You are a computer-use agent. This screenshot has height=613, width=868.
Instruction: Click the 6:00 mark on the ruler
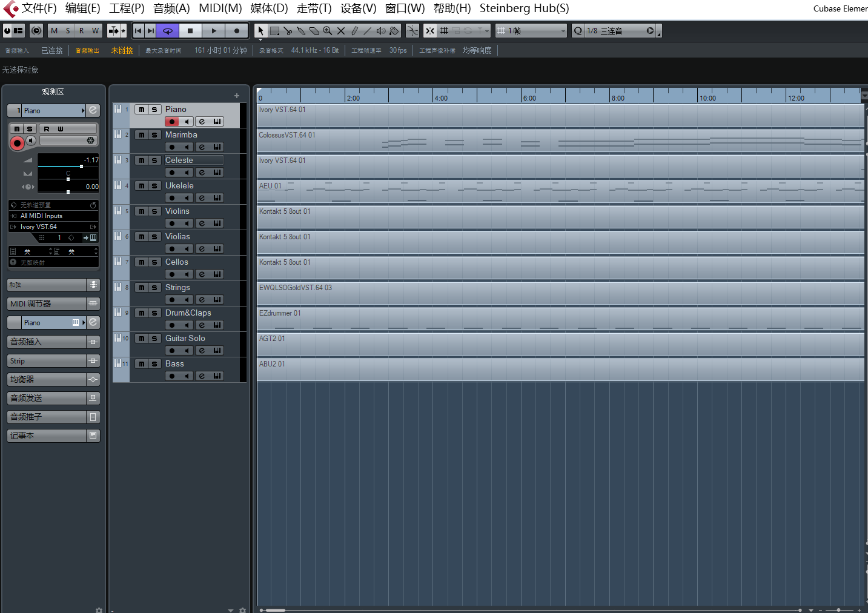point(529,98)
